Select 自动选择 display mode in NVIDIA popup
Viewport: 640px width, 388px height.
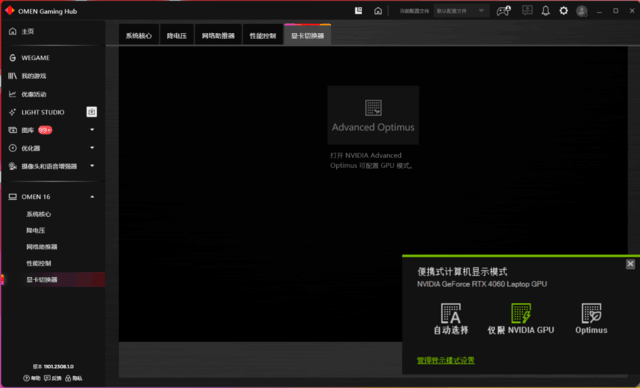[x=451, y=319]
